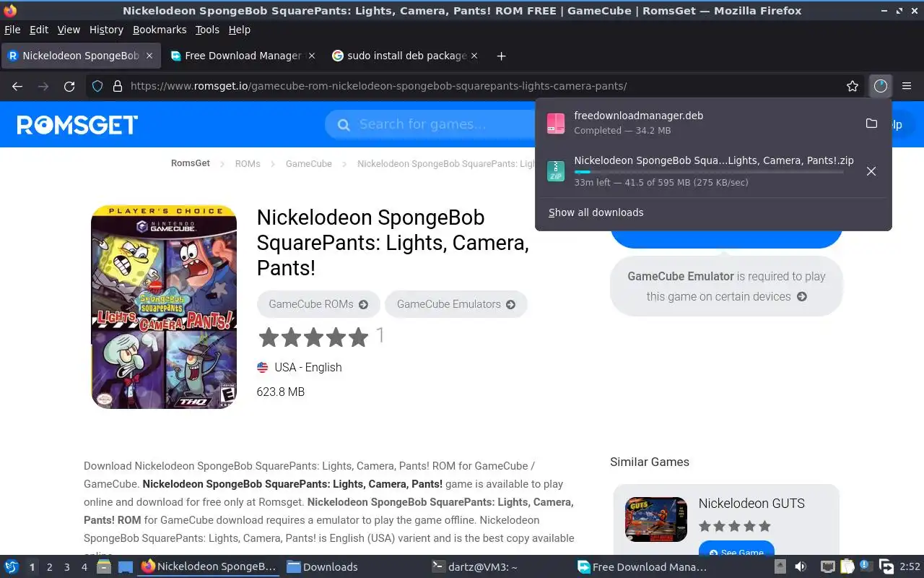Open a new browser tab

tap(501, 56)
